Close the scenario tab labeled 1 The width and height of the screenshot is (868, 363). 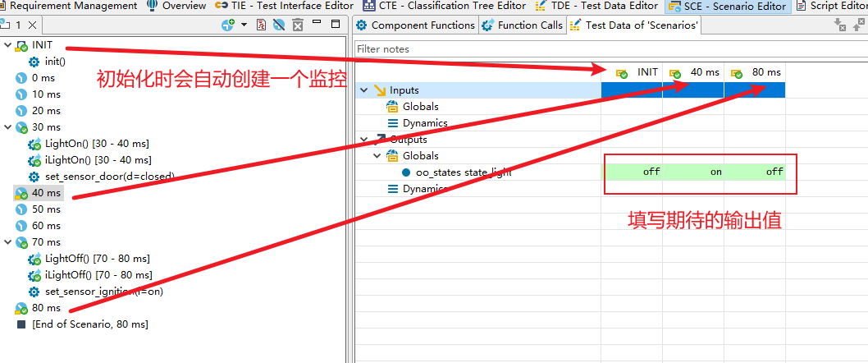pos(32,25)
